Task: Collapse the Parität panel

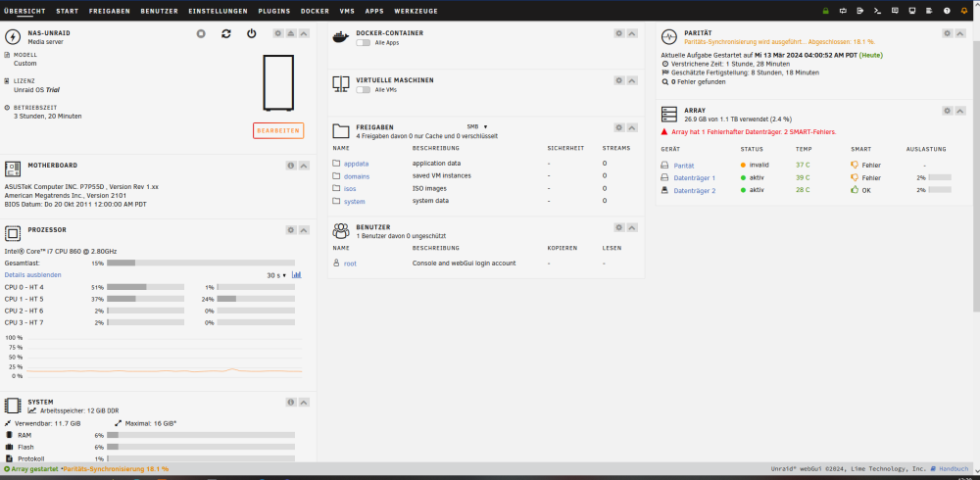Action: (960, 33)
